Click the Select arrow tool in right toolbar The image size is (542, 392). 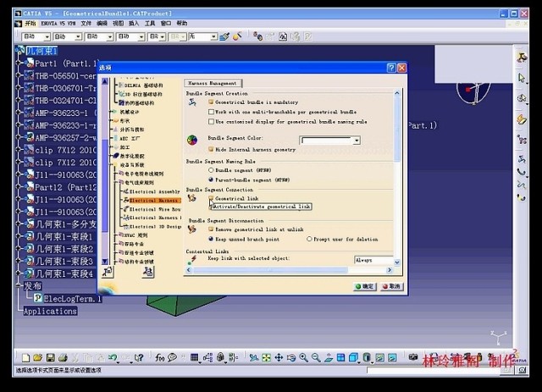coord(522,78)
